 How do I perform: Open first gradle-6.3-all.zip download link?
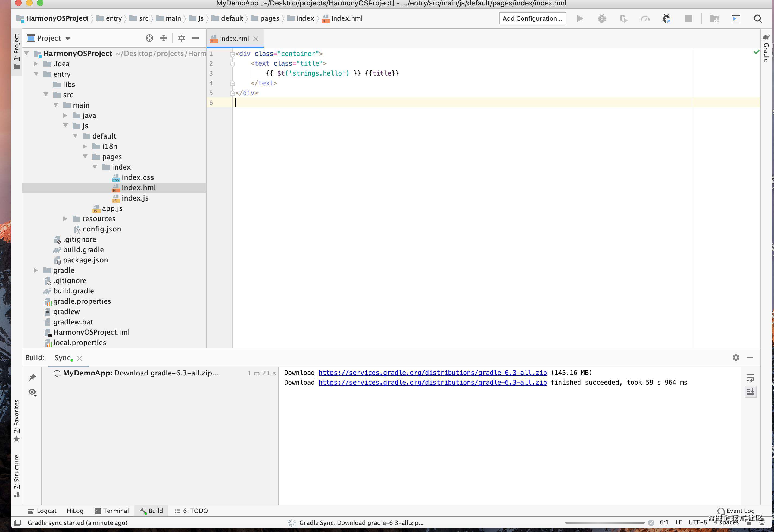[x=432, y=373]
